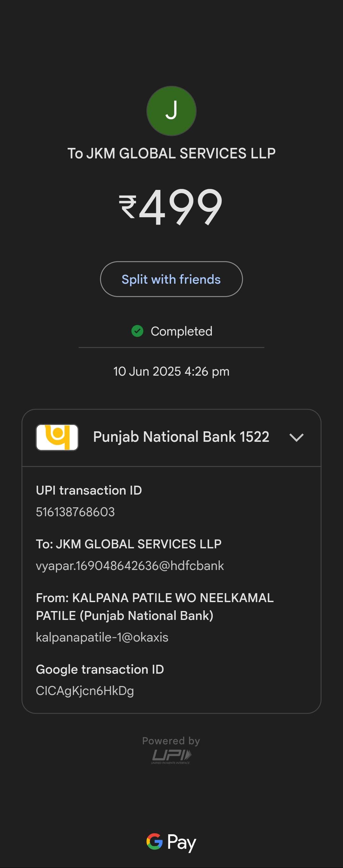Screen dimensions: 343x868
Task: Click the vyapar hdfcbank UPI address
Action: pyautogui.click(x=130, y=566)
